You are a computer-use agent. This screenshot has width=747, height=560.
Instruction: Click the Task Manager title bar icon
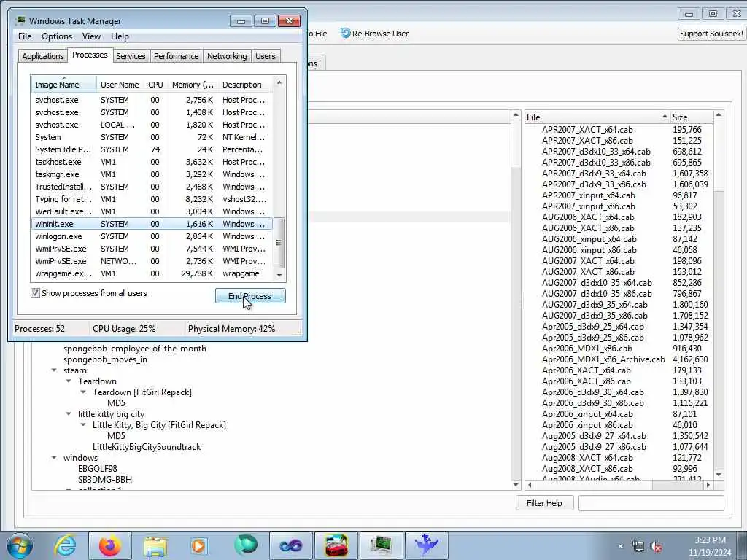(x=20, y=20)
